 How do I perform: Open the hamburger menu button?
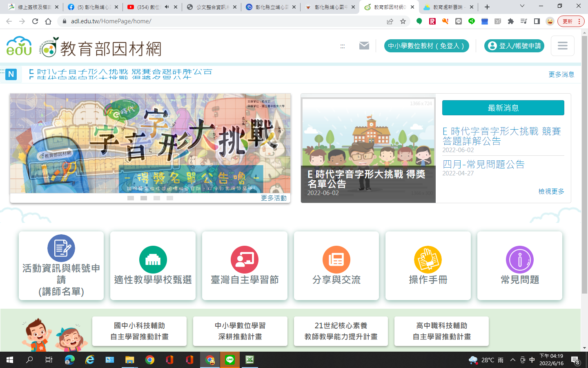(562, 46)
